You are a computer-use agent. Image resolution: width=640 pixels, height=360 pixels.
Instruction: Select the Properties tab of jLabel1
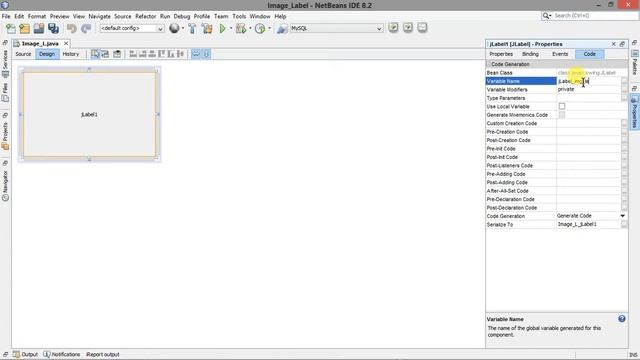(501, 54)
